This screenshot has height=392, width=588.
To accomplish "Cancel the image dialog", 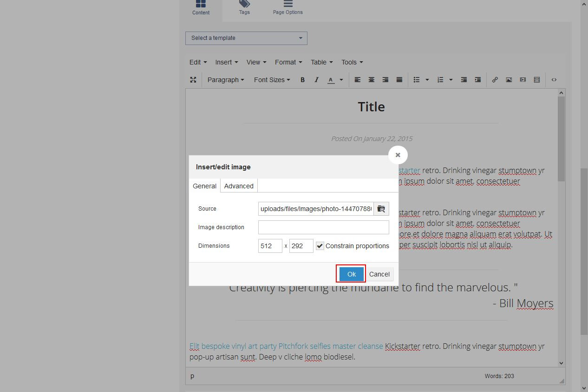I will point(379,274).
